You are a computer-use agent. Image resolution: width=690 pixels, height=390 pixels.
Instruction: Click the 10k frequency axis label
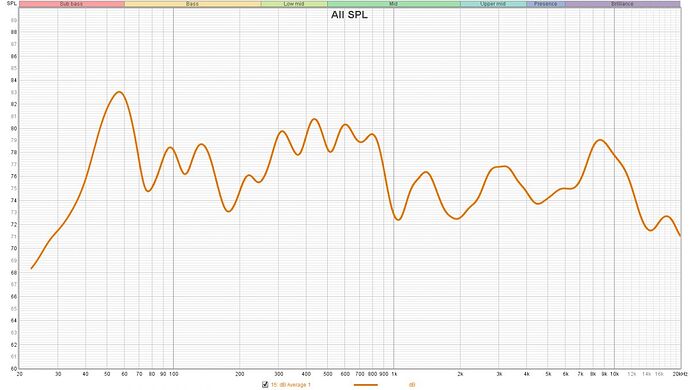coord(615,374)
